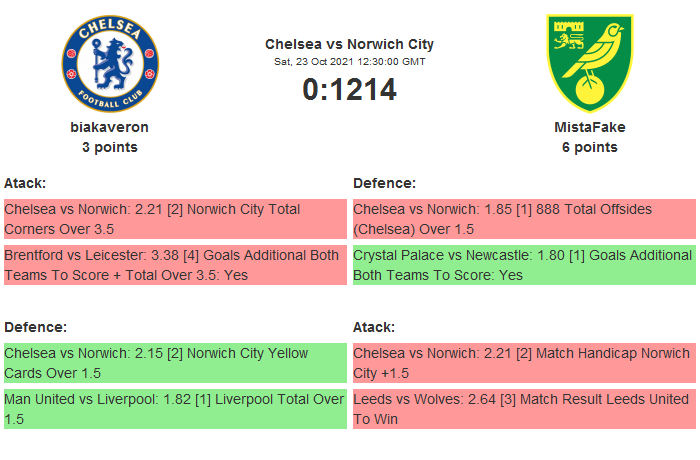
Task: Select the Liverpool Total Over 1.5 bet row
Action: coord(174,409)
